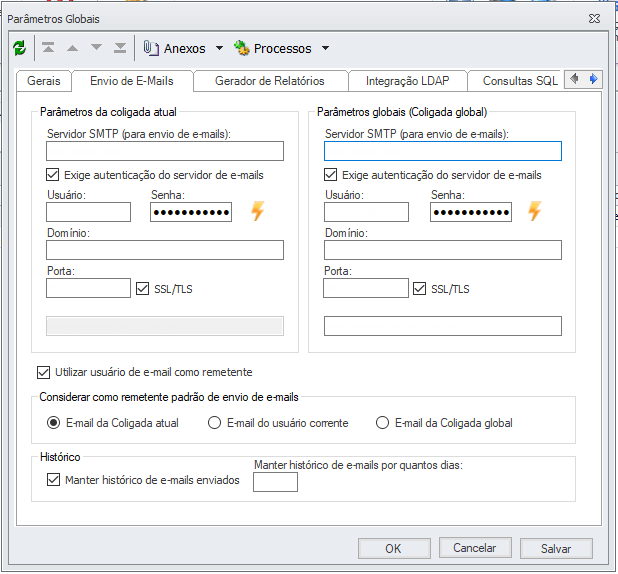Uncheck Utilizar usuário de e-mail como remetente
618x574 pixels.
click(x=43, y=372)
